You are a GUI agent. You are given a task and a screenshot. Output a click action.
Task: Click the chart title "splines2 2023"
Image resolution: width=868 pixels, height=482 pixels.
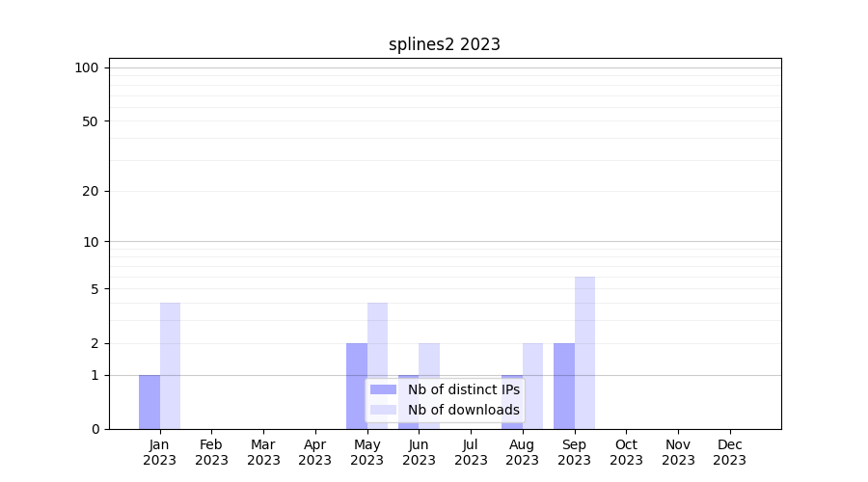tap(444, 44)
